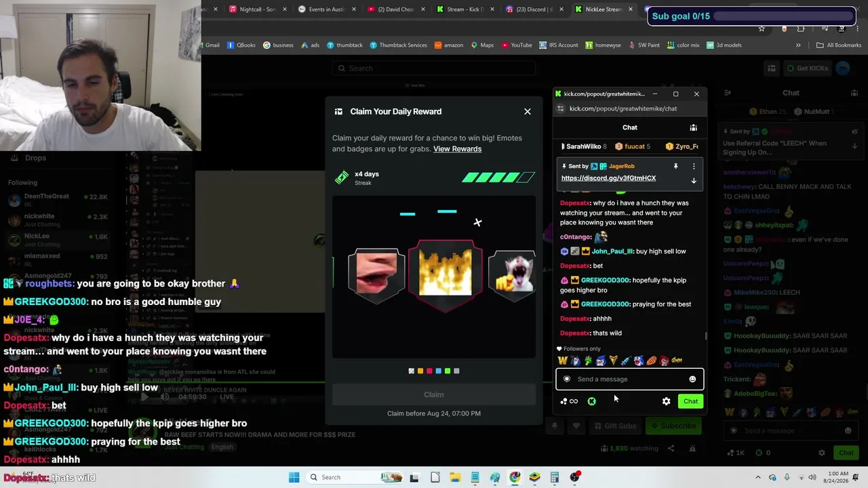Click the Subscribe button under the stream

pyautogui.click(x=673, y=426)
